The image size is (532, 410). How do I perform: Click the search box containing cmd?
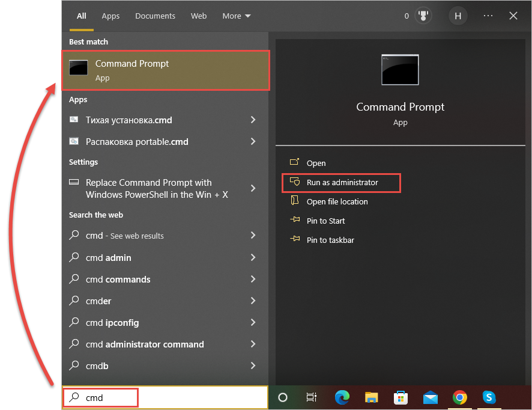(x=101, y=397)
